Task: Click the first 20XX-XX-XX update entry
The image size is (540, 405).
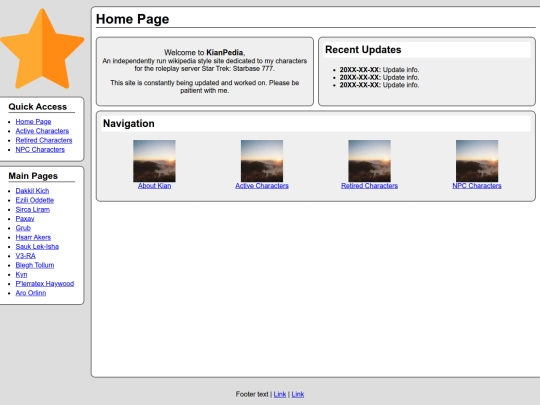Action: pyautogui.click(x=379, y=70)
